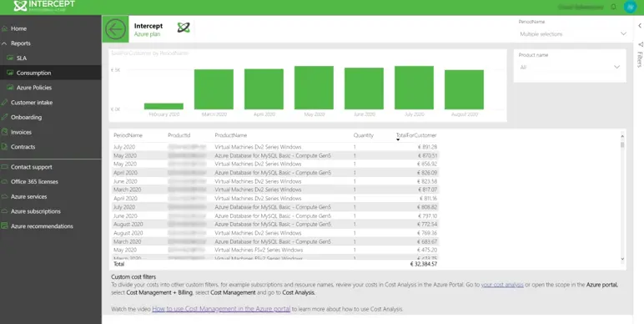
Task: Click 'Virtual Machines FSv2 Series Windows' May row
Action: click(x=259, y=250)
